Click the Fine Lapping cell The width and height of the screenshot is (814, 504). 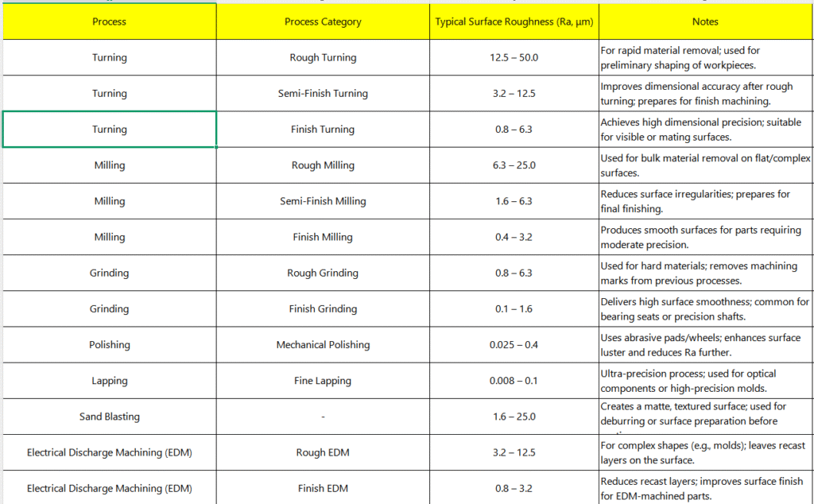[323, 381]
